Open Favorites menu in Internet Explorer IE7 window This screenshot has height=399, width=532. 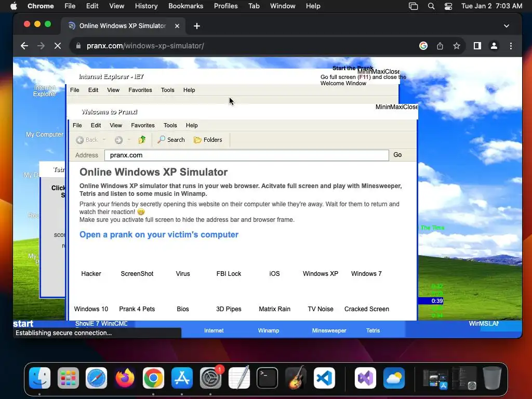coord(140,90)
